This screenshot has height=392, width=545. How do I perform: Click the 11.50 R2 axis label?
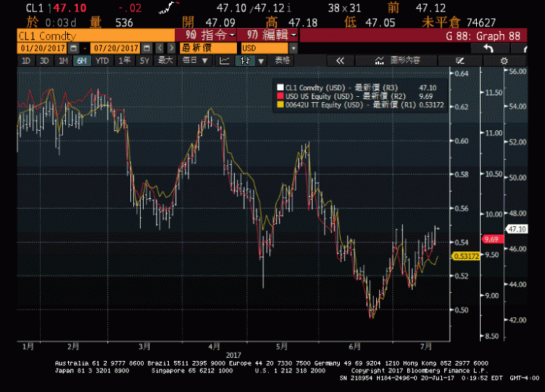pos(494,92)
